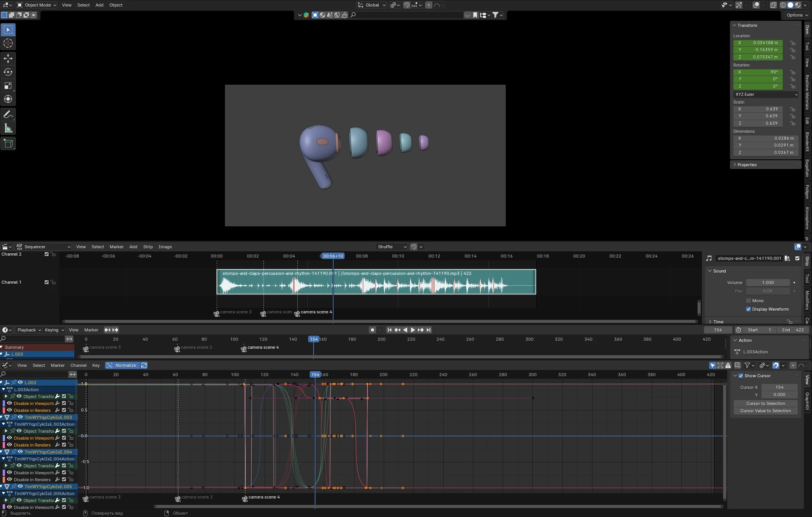Viewport: 812px width, 517px height.
Task: Click the Volume slider field
Action: point(768,283)
